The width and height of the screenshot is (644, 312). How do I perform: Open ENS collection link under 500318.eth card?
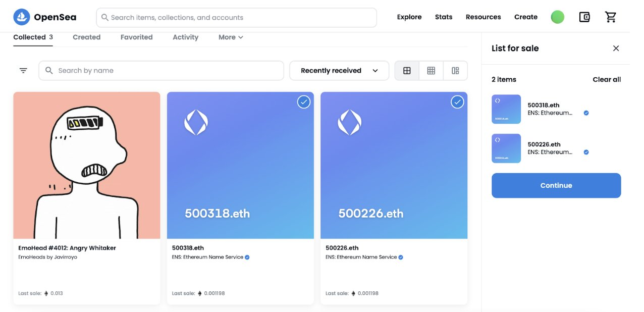(x=207, y=257)
